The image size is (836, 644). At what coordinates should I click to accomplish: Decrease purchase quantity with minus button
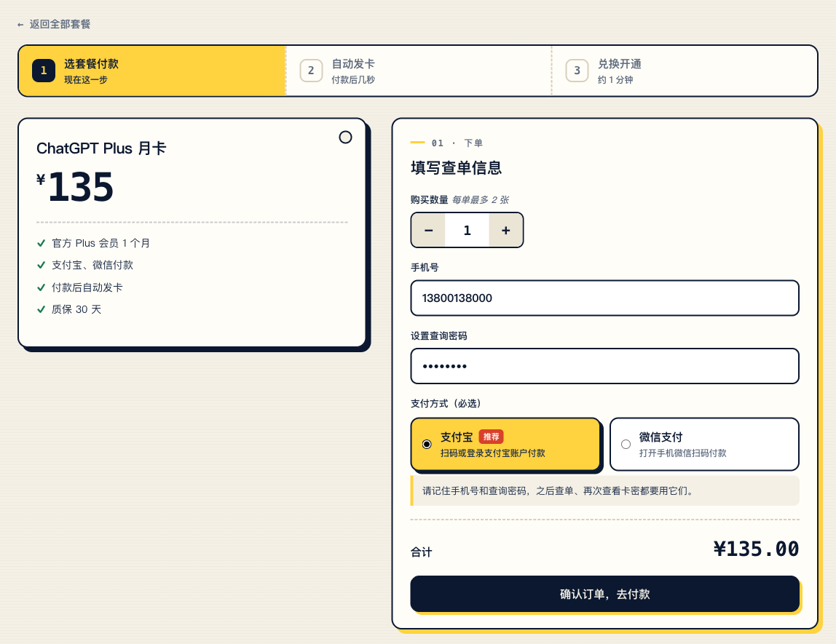click(x=428, y=230)
